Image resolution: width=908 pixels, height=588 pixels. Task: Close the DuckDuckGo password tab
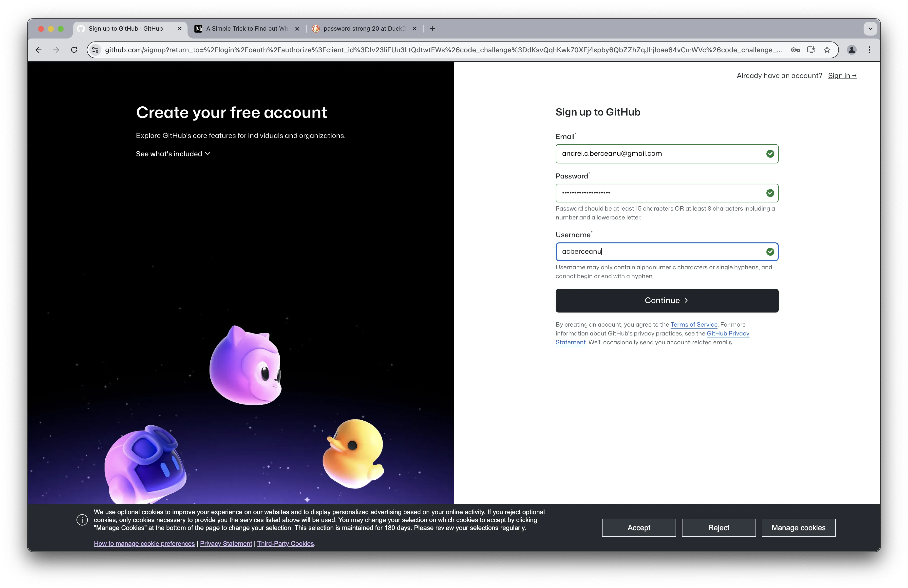pos(414,29)
